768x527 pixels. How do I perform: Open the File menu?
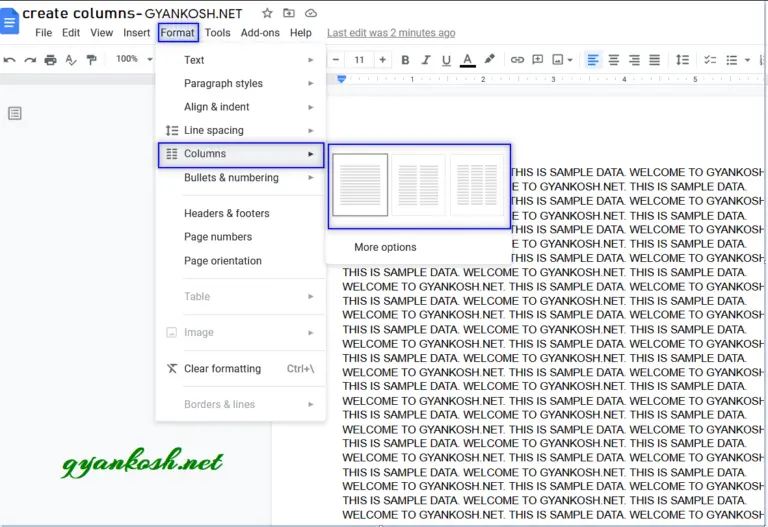click(44, 33)
